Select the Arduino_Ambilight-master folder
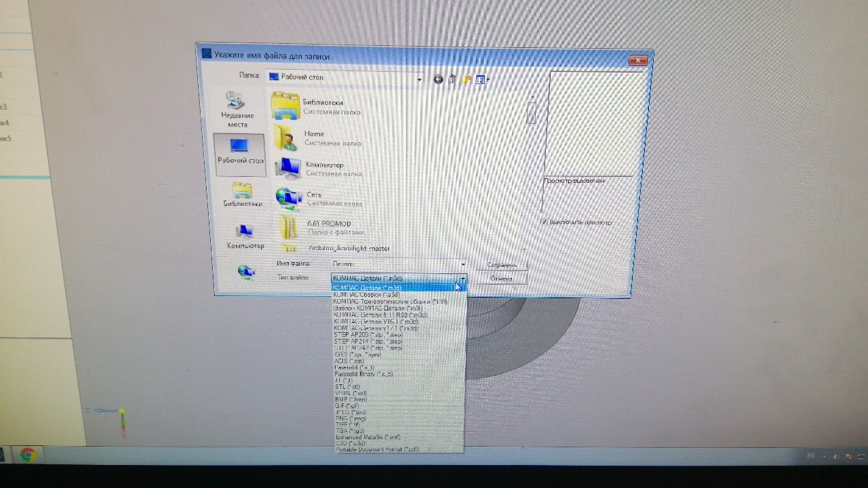This screenshot has width=868, height=488. (x=336, y=247)
